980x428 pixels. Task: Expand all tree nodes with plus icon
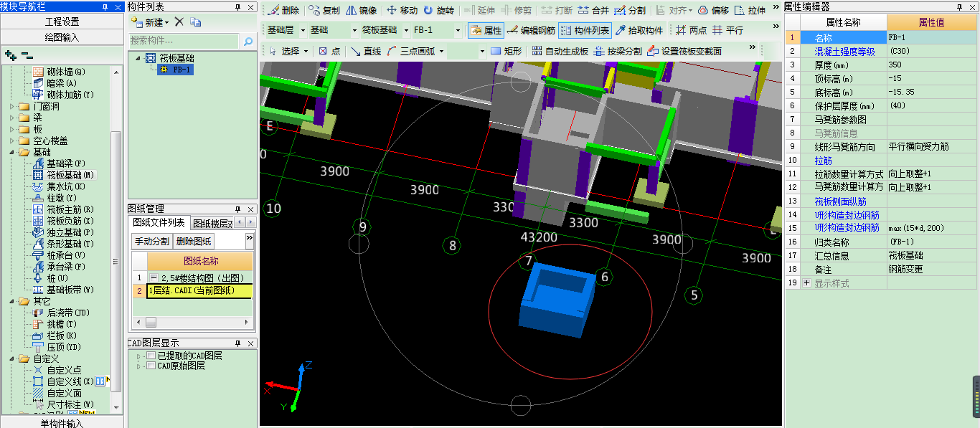click(10, 55)
